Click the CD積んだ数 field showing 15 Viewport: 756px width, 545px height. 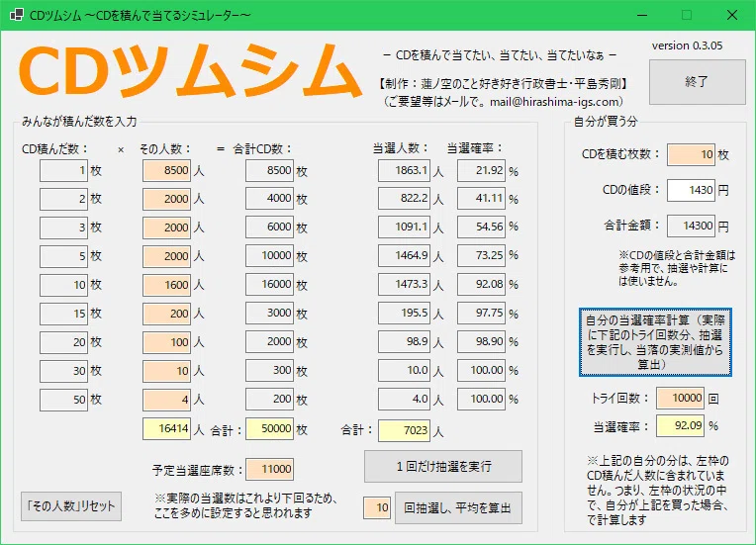[63, 314]
